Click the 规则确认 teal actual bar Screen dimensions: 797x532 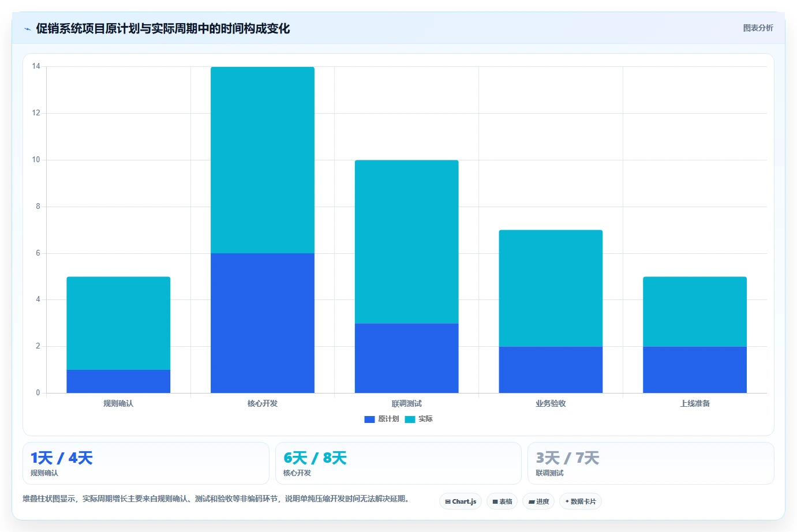coord(118,323)
